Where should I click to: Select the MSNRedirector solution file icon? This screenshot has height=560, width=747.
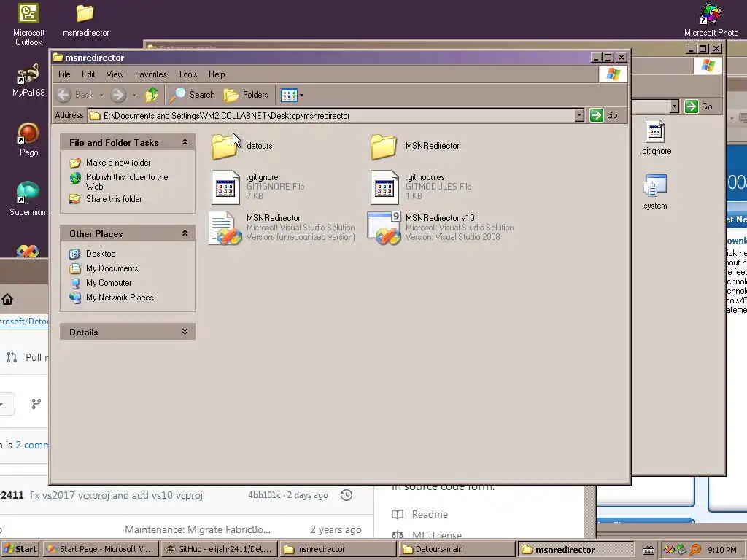pyautogui.click(x=225, y=228)
